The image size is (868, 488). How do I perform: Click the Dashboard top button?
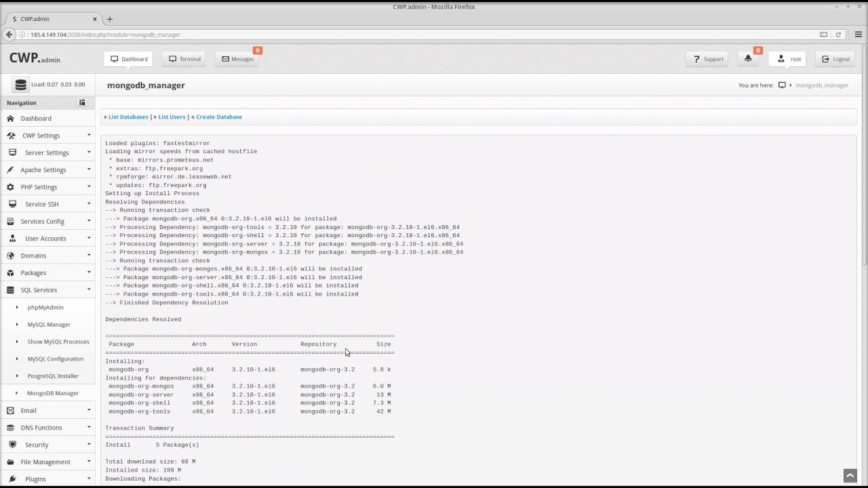[128, 59]
